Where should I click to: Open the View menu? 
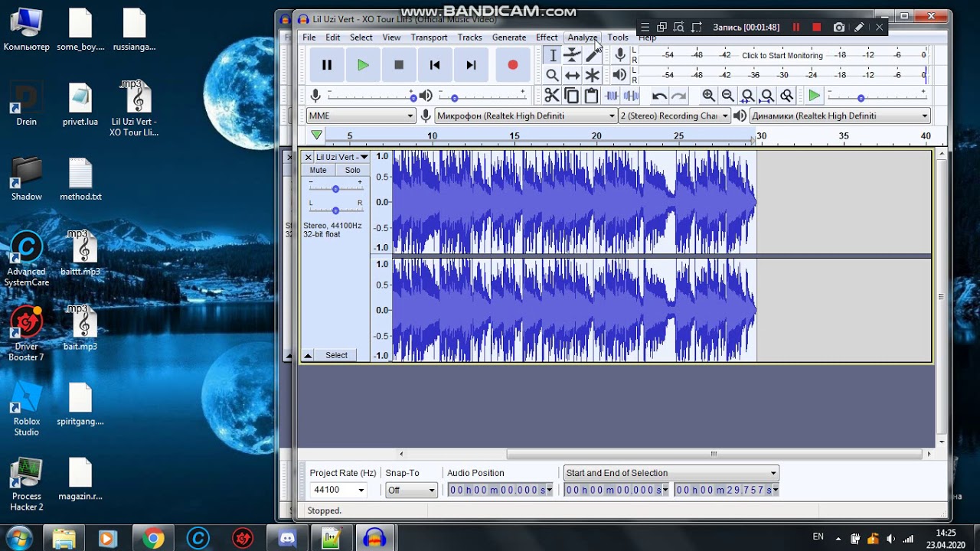point(391,37)
